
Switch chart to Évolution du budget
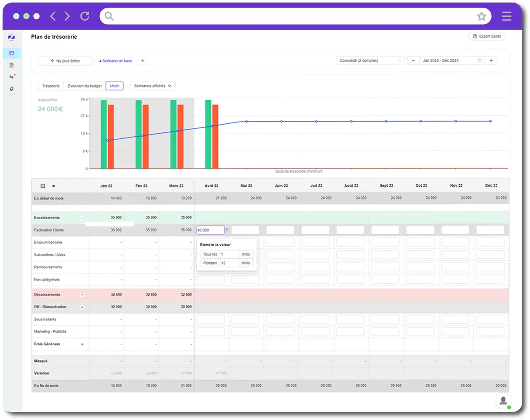coord(85,86)
